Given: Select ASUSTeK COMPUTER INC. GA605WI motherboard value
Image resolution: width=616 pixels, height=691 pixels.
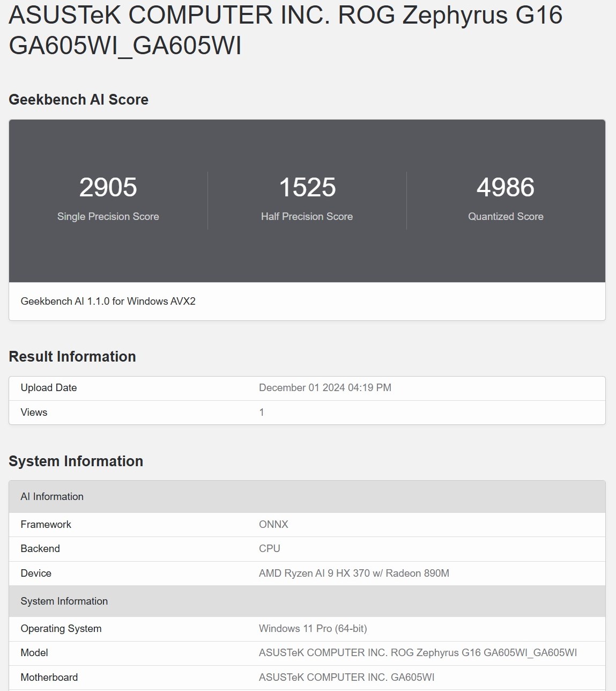Looking at the screenshot, I should (x=347, y=677).
